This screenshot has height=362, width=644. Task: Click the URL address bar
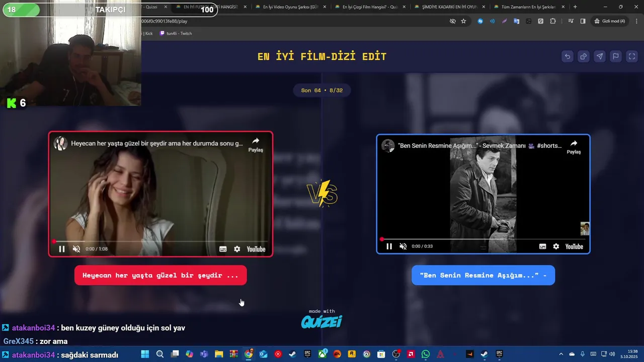[x=292, y=21]
